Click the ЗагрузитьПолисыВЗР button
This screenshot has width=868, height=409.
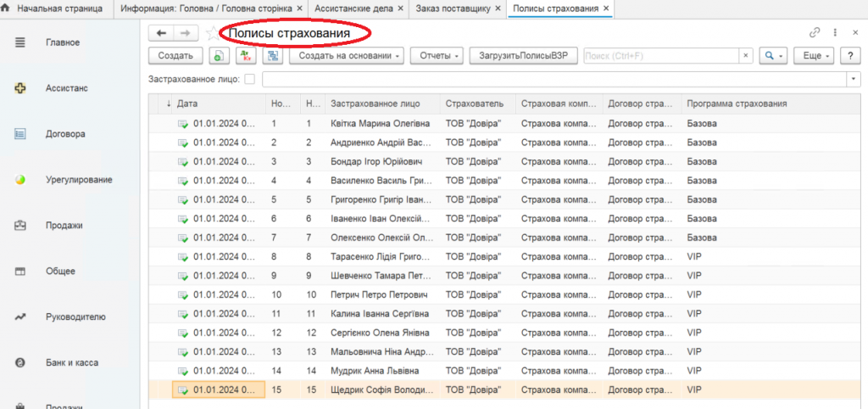pyautogui.click(x=523, y=56)
